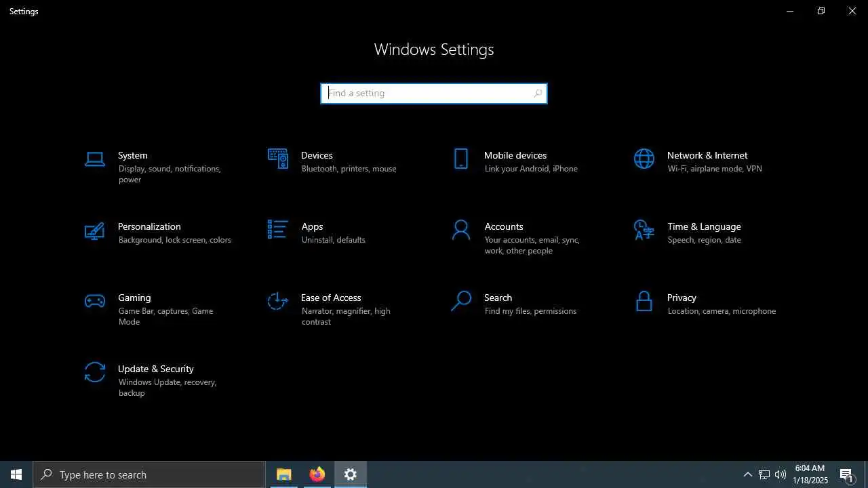Image resolution: width=868 pixels, height=488 pixels.
Task: Open the Privacy heading
Action: point(682,298)
